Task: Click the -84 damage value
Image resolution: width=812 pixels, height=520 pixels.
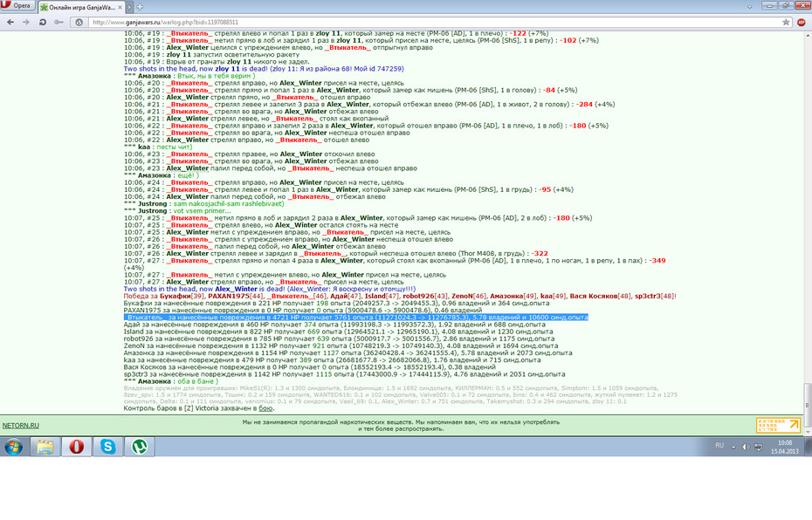Action: point(549,90)
